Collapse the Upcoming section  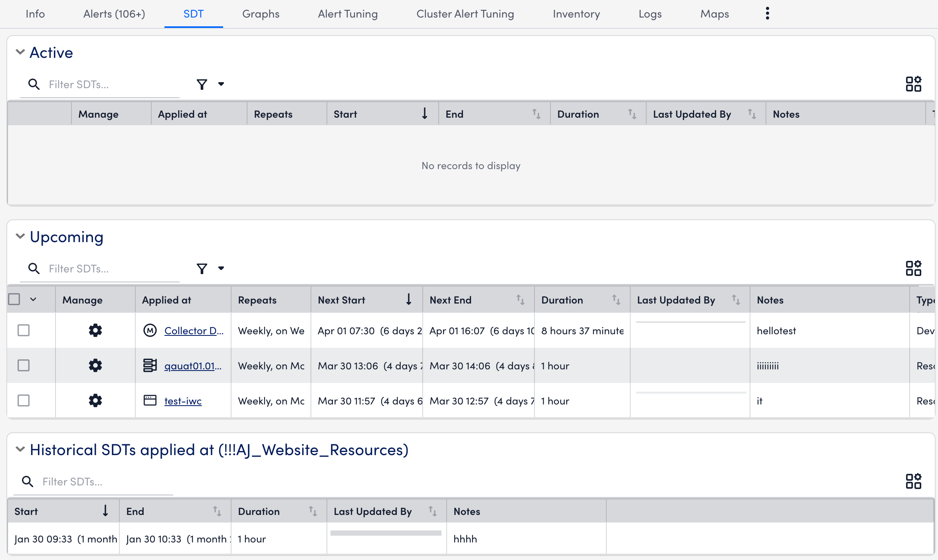coord(20,236)
